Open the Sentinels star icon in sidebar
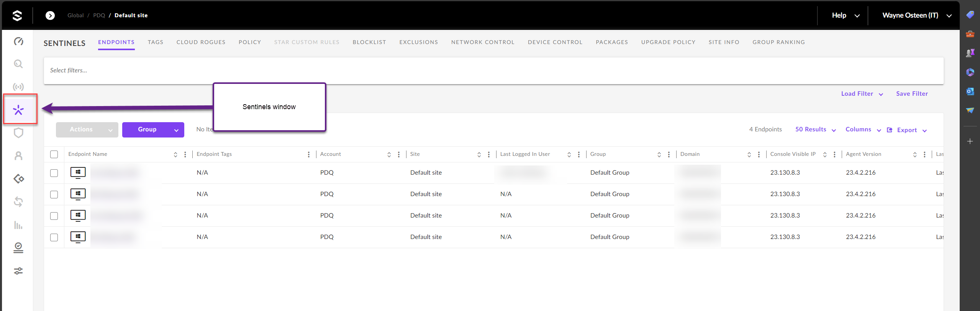The image size is (980, 311). pyautogui.click(x=18, y=110)
